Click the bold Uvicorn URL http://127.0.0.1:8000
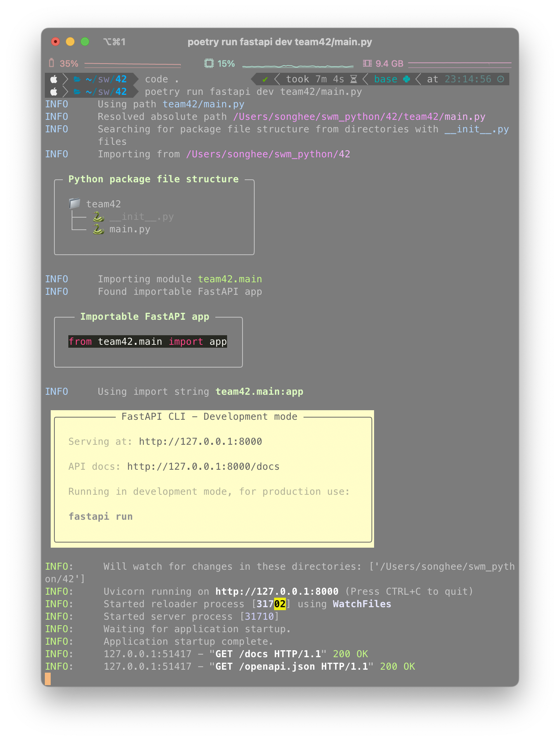560x741 pixels. [277, 591]
